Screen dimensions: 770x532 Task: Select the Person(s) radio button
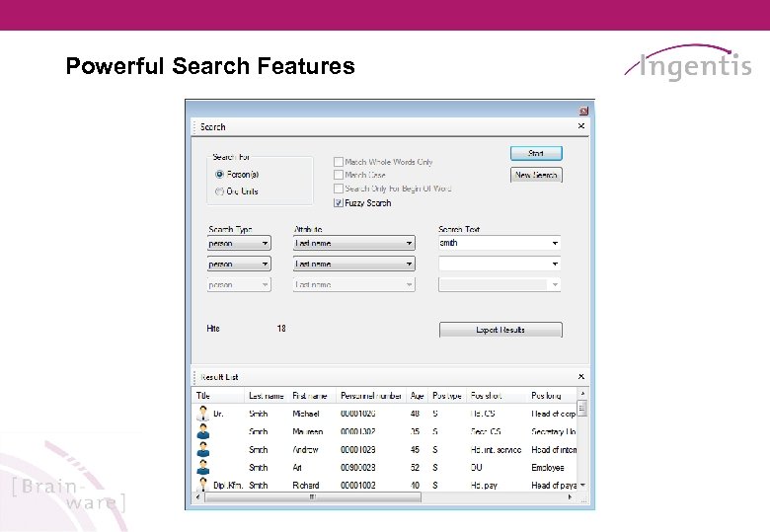(x=219, y=175)
